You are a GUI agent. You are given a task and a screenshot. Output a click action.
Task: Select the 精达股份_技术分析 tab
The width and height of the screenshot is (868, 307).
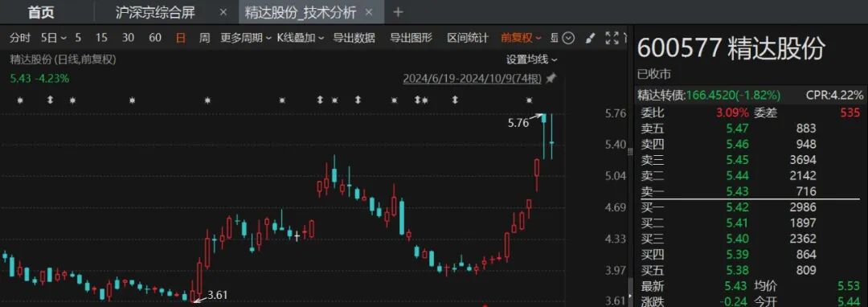pyautogui.click(x=301, y=12)
